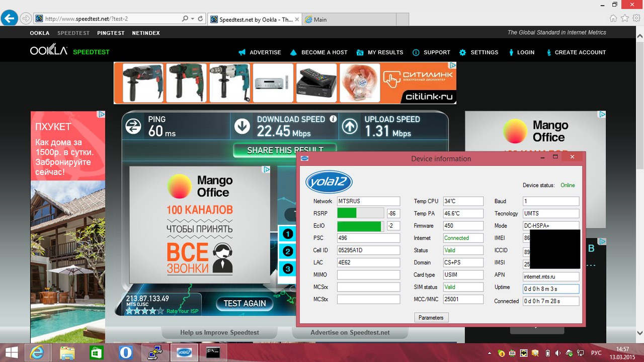
Task: Click the yota logo in Device information
Action: (x=329, y=182)
